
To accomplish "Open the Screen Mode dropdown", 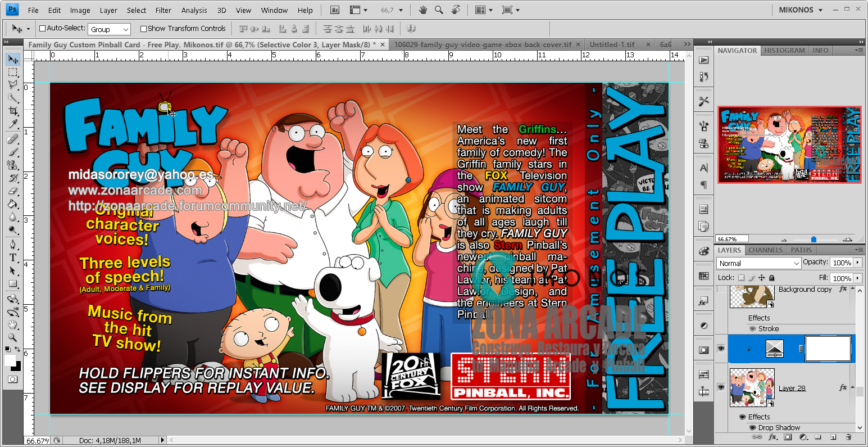I will [x=511, y=10].
